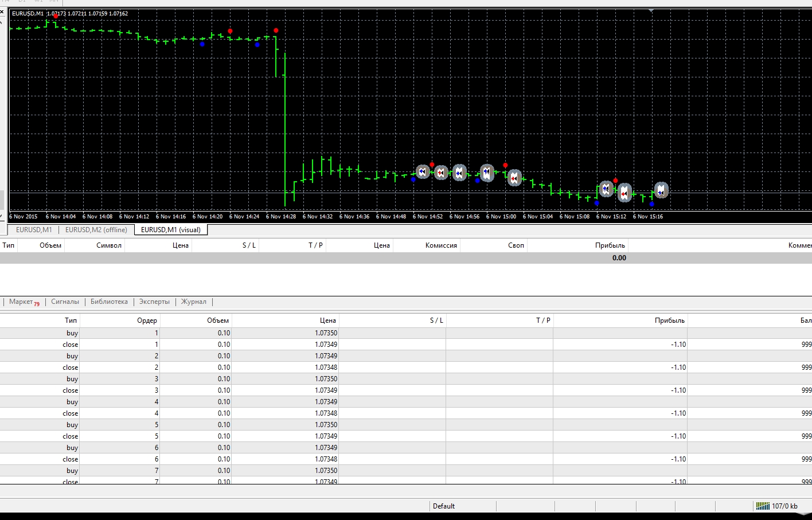Switch to the EURUSD,M1 chart tab

(x=34, y=230)
